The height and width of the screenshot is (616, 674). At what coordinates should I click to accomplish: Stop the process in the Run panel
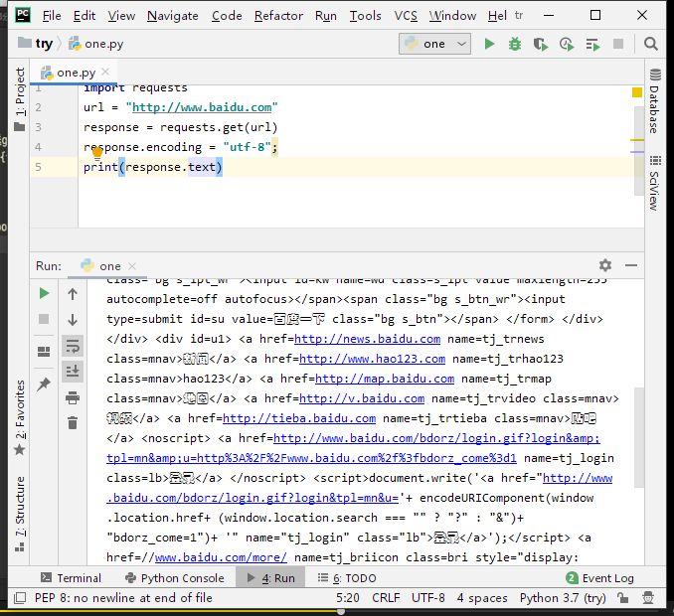tap(44, 319)
